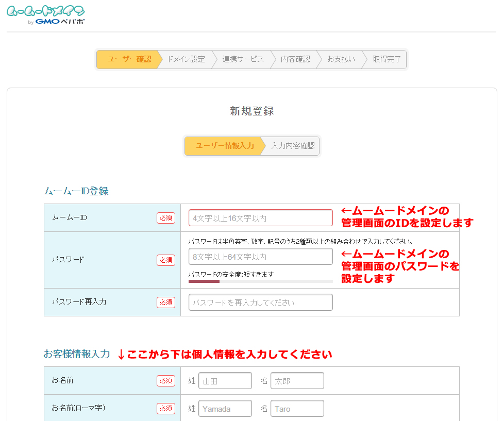Click the 新規登録 heading
Screen dimensions: 504x421
(x=251, y=111)
